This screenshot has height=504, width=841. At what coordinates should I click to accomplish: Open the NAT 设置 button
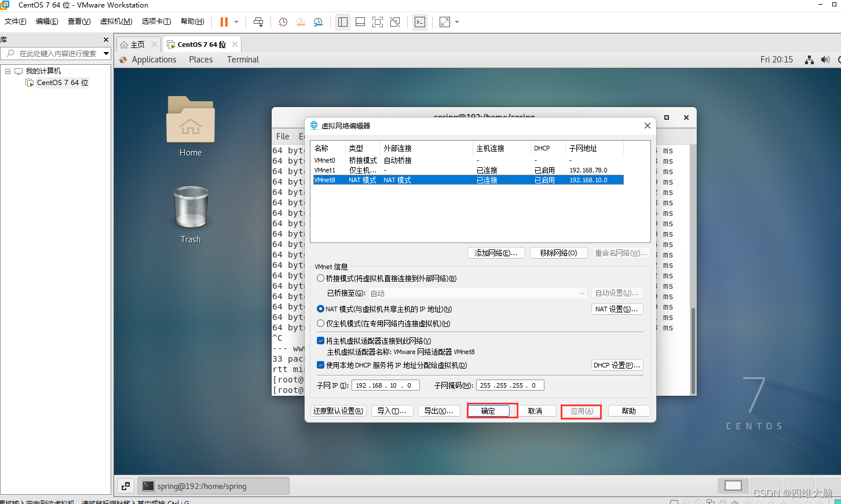coord(617,309)
